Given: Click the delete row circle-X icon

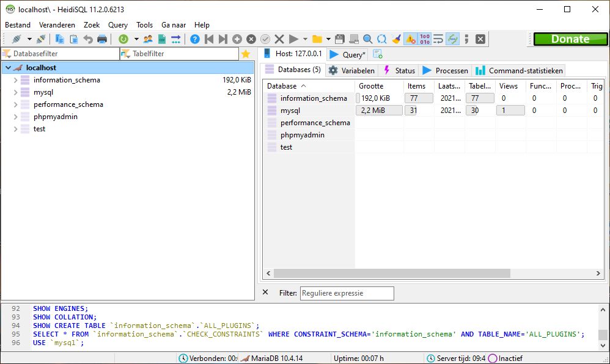Looking at the screenshot, I should coord(251,39).
